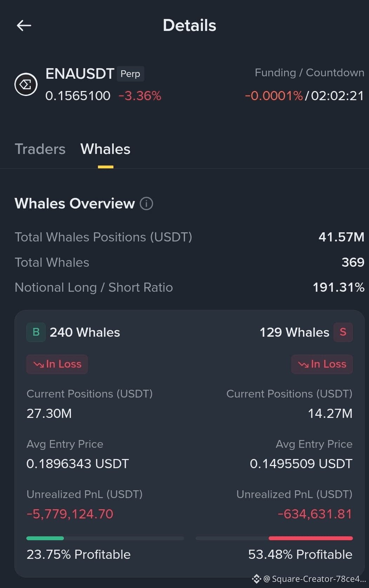Select the Whales tab

point(105,149)
